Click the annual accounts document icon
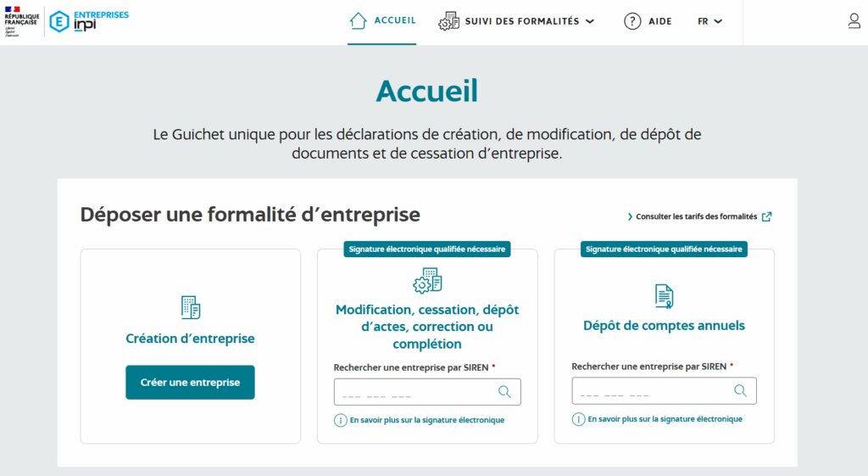This screenshot has width=868, height=476. click(664, 295)
